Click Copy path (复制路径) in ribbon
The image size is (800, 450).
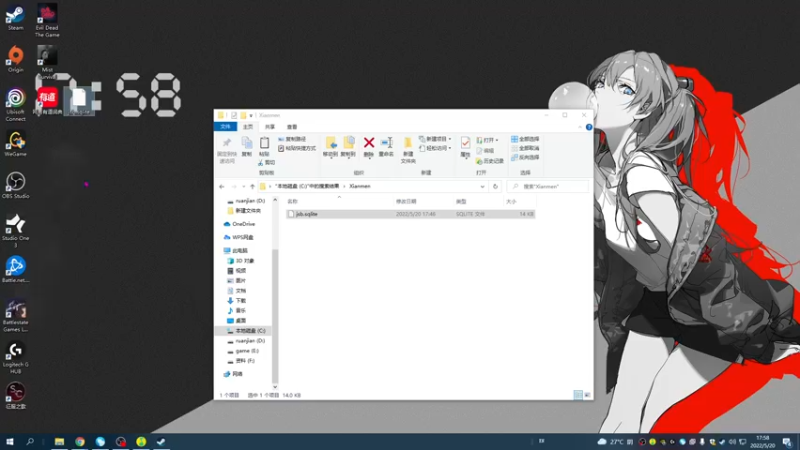292,139
